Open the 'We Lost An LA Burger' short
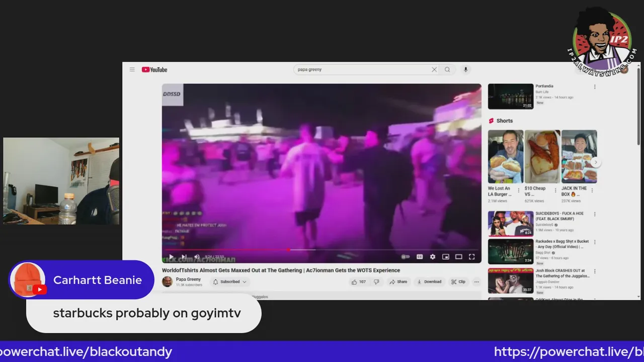This screenshot has height=362, width=644. (x=506, y=156)
